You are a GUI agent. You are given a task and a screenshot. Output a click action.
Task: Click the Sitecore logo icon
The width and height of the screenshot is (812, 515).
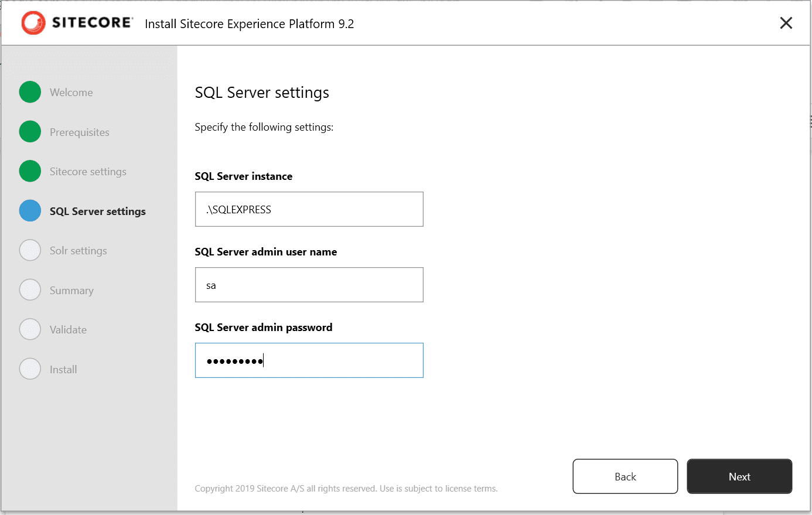(x=33, y=23)
